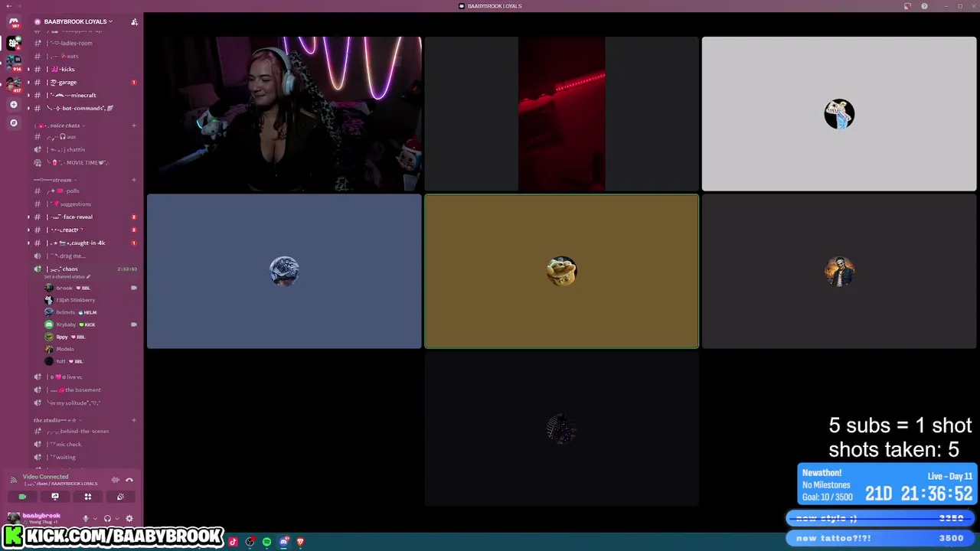Viewport: 980px width, 551px height.
Task: Click Video Connected status text
Action: 45,477
